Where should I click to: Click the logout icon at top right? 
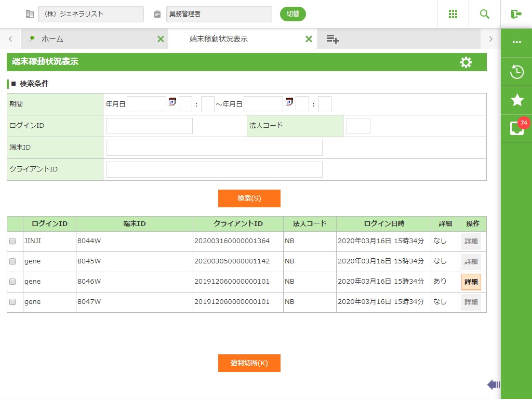[x=516, y=14]
